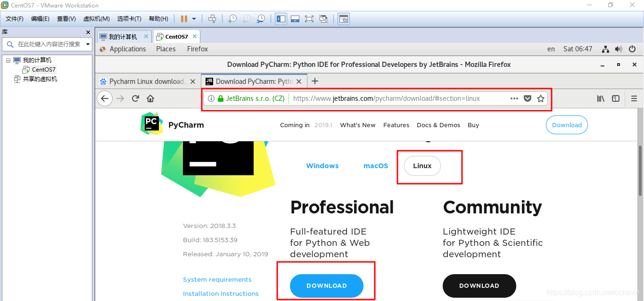Image resolution: width=644 pixels, height=301 pixels.
Task: Enter full screen mode icon in VMware toolbar
Action: click(x=309, y=19)
